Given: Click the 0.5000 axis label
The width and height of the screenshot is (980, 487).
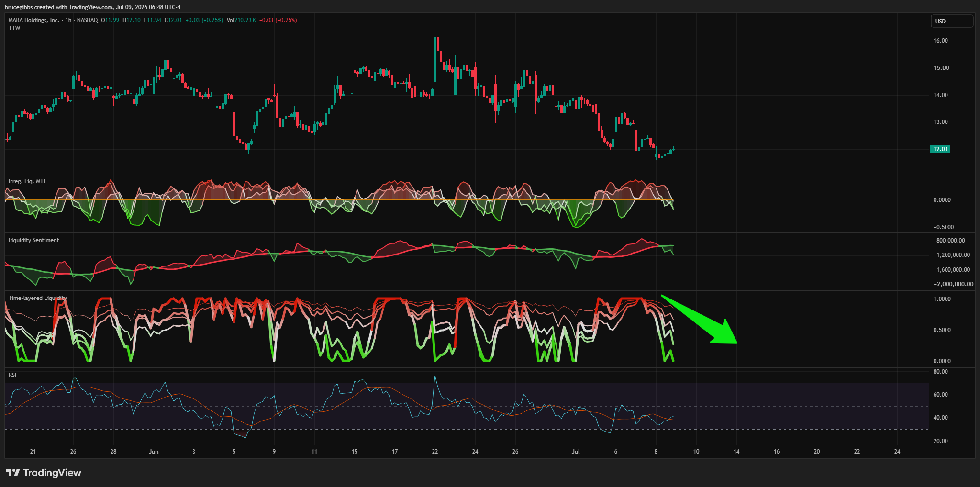Looking at the screenshot, I should 942,330.
